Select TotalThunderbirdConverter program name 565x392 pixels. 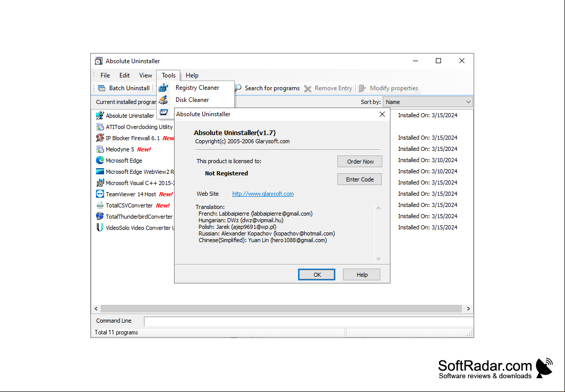pyautogui.click(x=139, y=217)
